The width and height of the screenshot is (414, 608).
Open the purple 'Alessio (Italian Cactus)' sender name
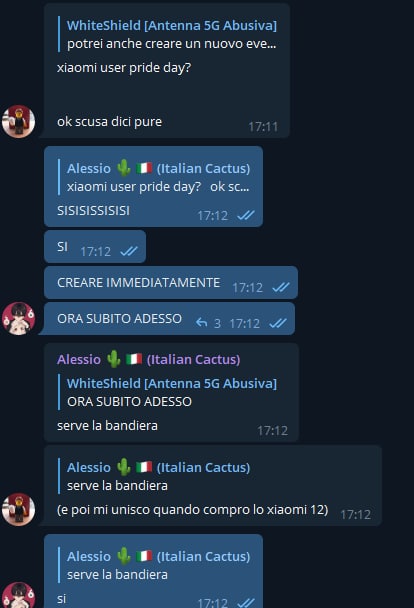[x=148, y=359]
